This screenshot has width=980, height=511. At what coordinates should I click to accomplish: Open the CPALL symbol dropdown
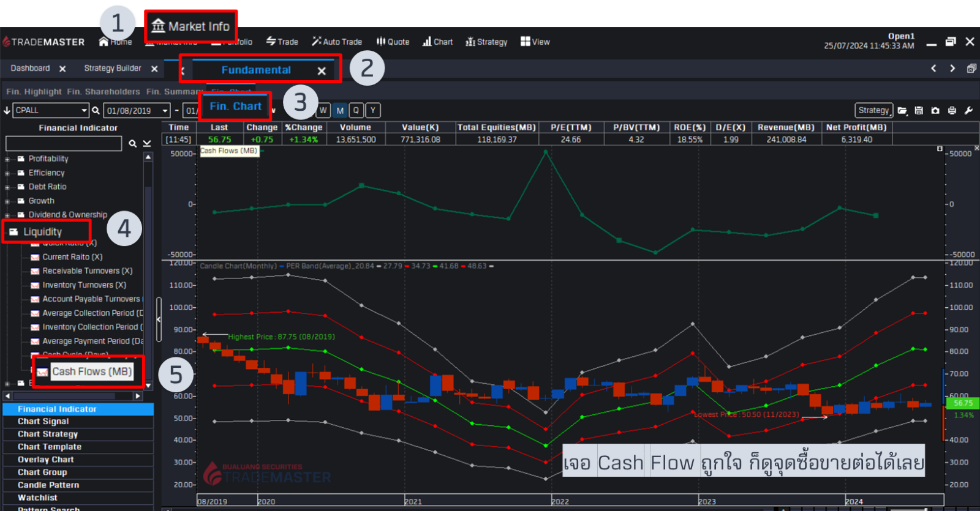tap(85, 110)
